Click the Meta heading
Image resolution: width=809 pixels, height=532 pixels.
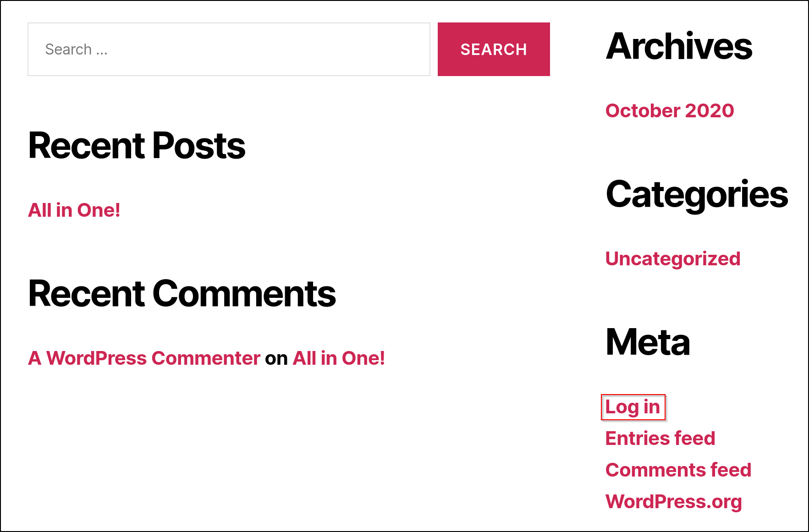point(648,342)
